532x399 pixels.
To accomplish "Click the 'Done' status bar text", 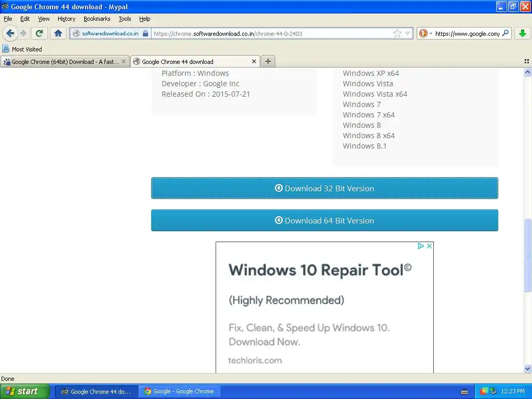I will (x=7, y=379).
